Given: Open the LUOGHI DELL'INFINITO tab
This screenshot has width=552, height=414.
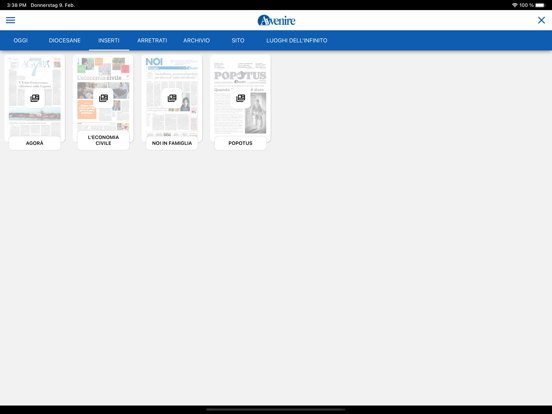Looking at the screenshot, I should point(297,40).
